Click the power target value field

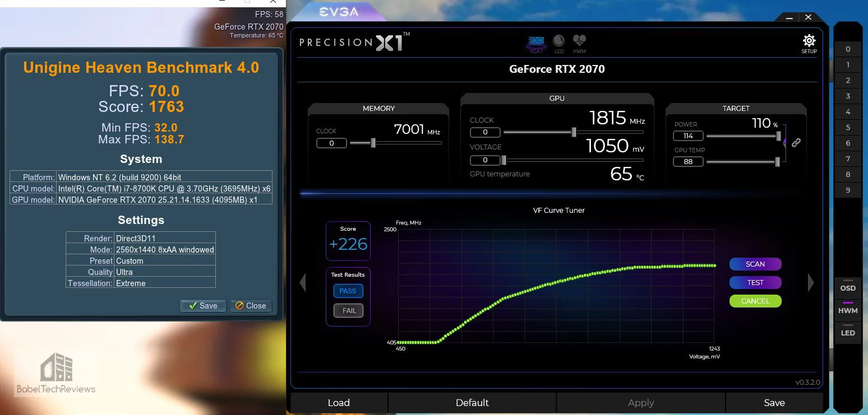[x=688, y=136]
